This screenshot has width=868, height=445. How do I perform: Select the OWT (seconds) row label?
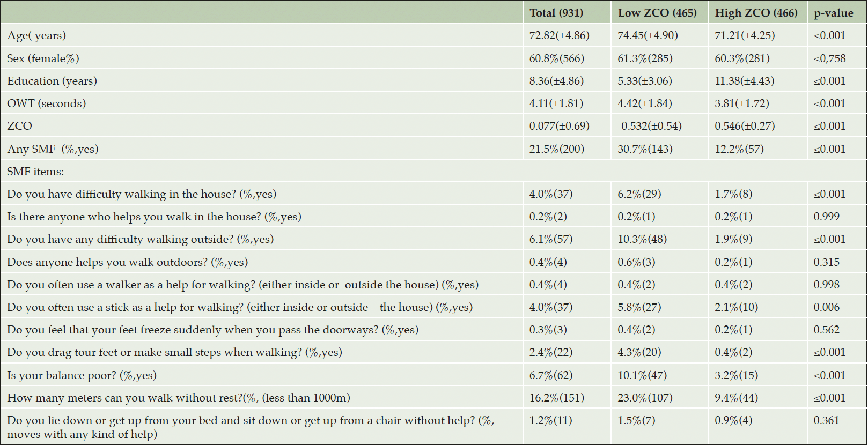46,103
